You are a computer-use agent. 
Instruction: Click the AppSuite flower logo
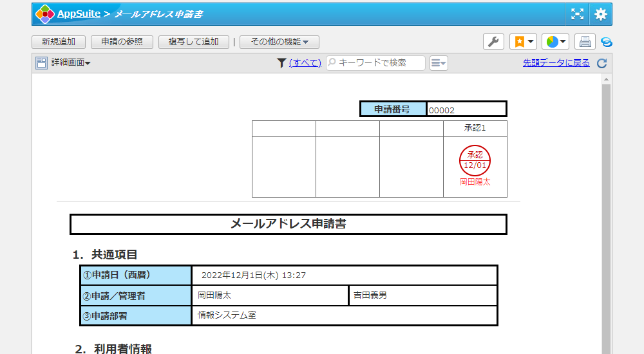coord(45,14)
